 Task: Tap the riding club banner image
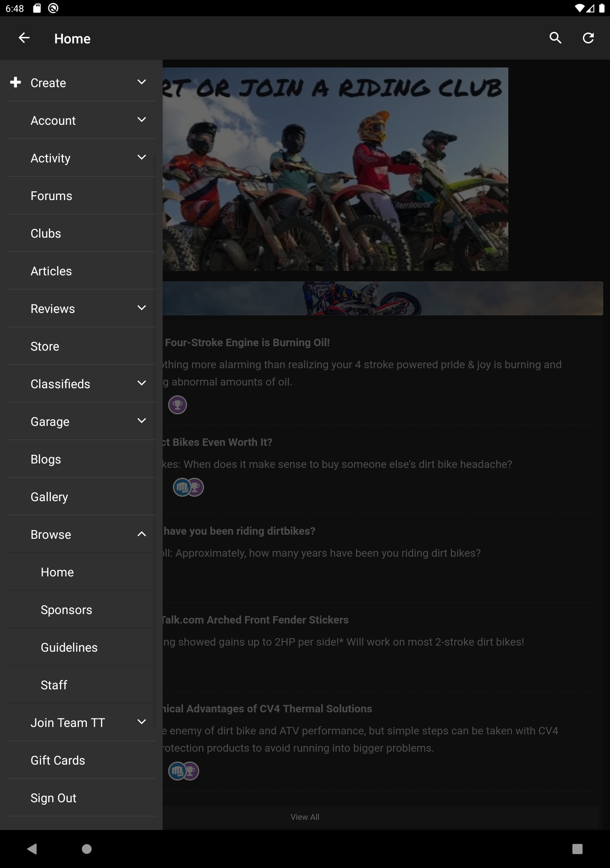(335, 169)
